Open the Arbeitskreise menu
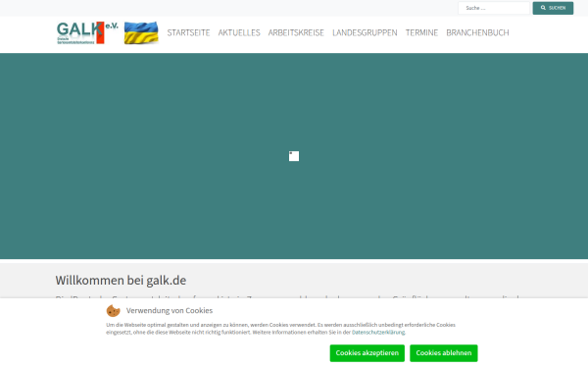The height and width of the screenshot is (368, 588). point(296,32)
